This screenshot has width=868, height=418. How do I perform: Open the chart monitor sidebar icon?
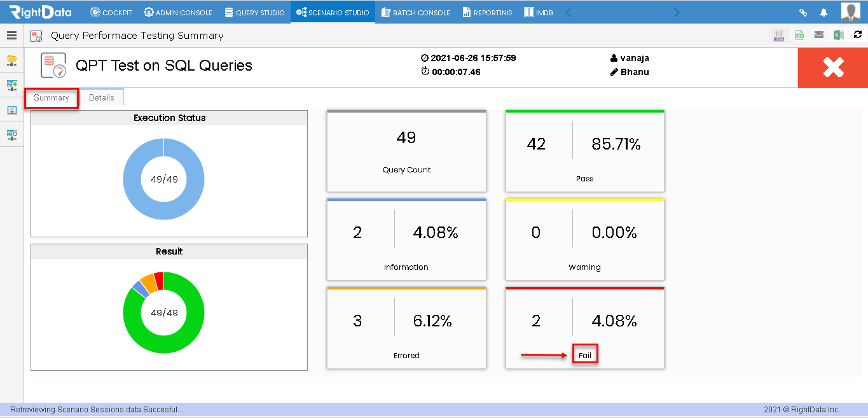[12, 110]
